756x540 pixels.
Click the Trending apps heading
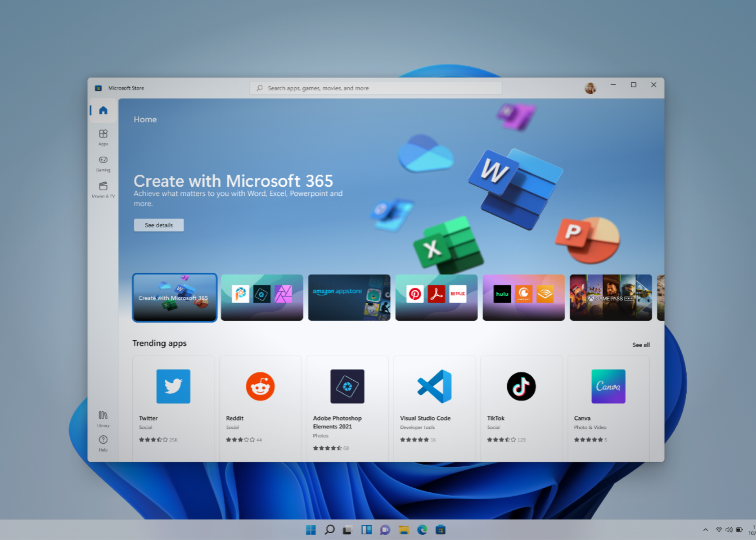tap(159, 343)
